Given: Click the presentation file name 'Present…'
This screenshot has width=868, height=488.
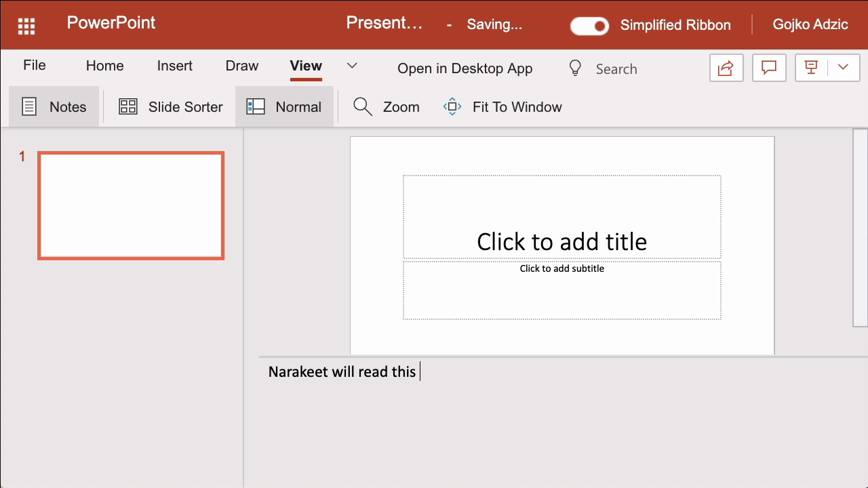Looking at the screenshot, I should click(384, 23).
